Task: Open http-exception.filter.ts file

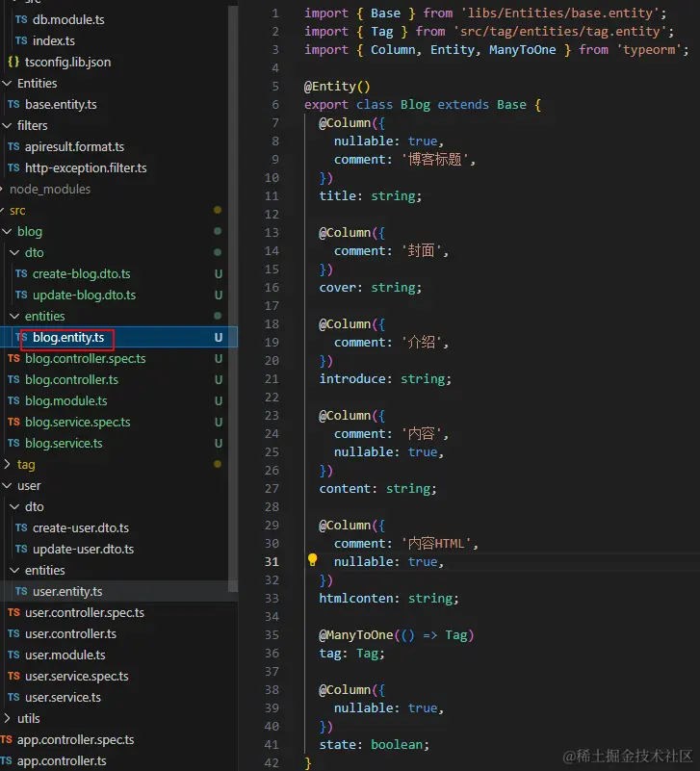Action: pos(86,167)
